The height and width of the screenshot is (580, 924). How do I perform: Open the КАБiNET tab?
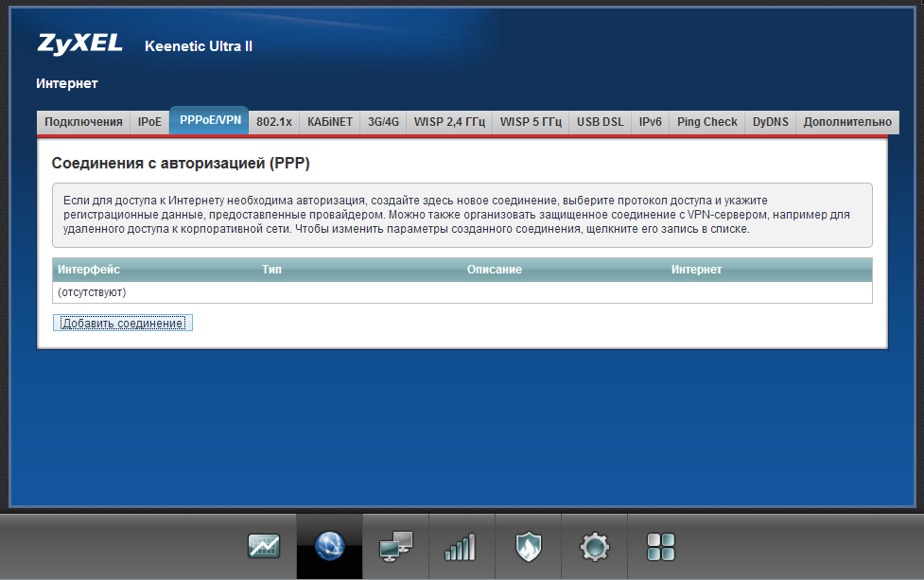click(330, 122)
